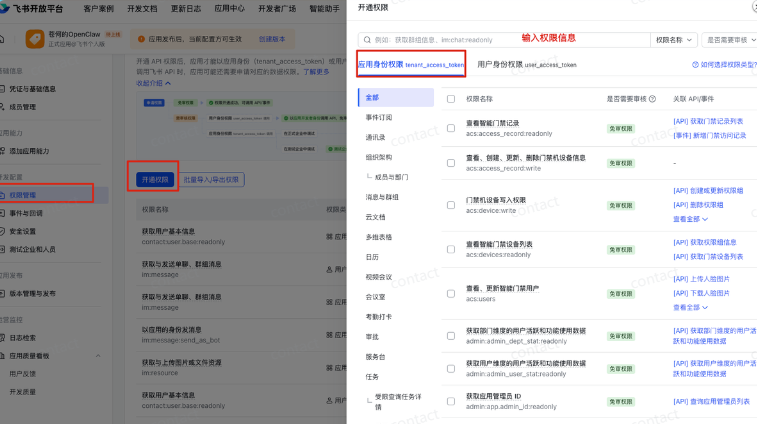
Task: Open 客户案例 in top navigation
Action: point(98,8)
